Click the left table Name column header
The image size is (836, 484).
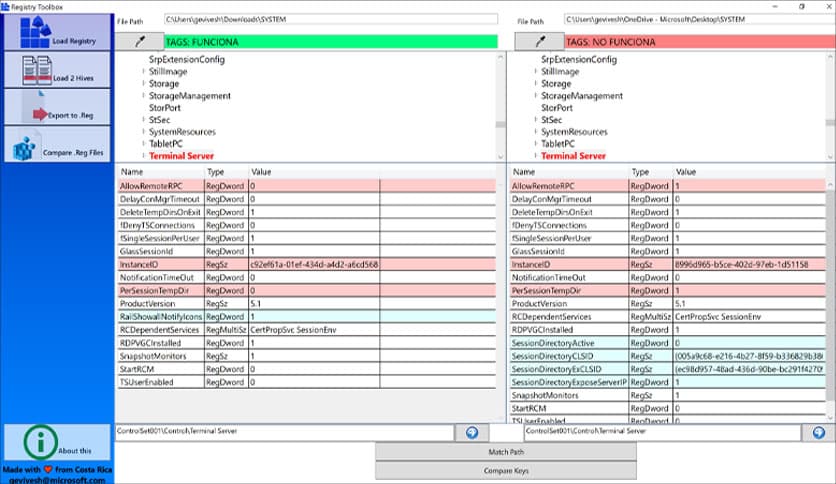click(161, 172)
